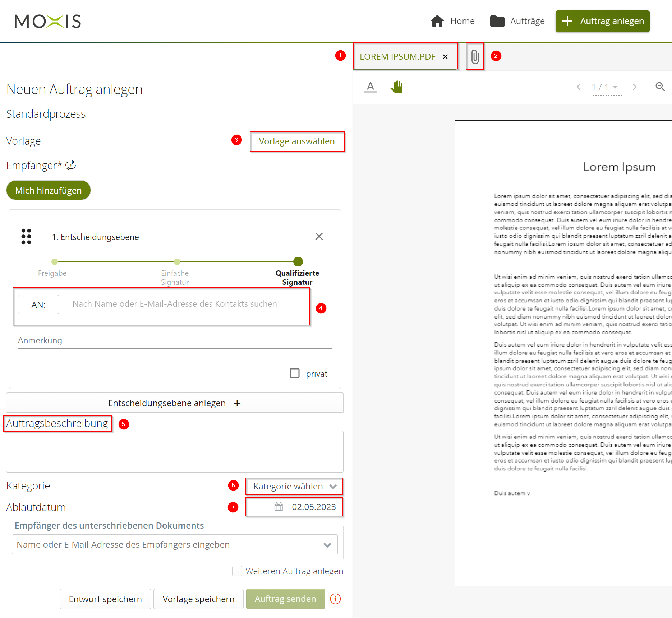
Task: Open Kategorie wählen dropdown
Action: pyautogui.click(x=294, y=487)
